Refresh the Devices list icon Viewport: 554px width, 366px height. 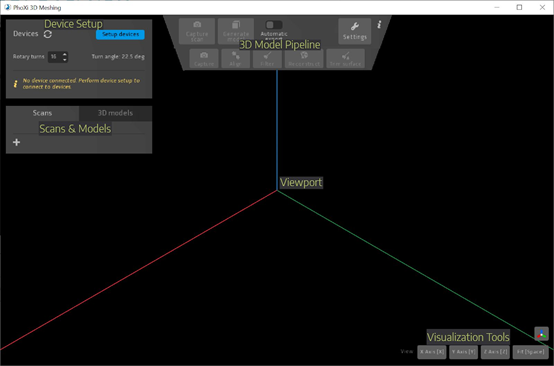point(48,34)
